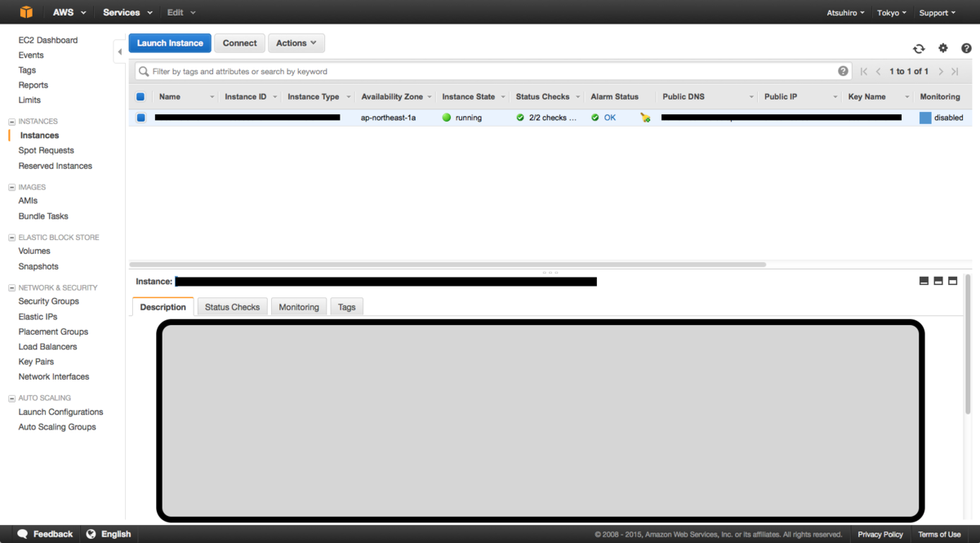Collapse the INSTANCES sidebar section
Image resolution: width=980 pixels, height=543 pixels.
tap(12, 122)
